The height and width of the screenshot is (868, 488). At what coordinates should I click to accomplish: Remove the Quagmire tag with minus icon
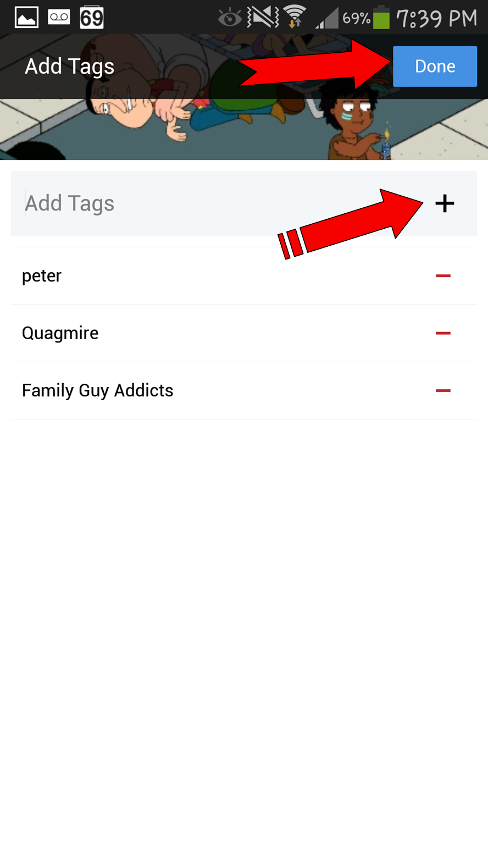pyautogui.click(x=443, y=333)
